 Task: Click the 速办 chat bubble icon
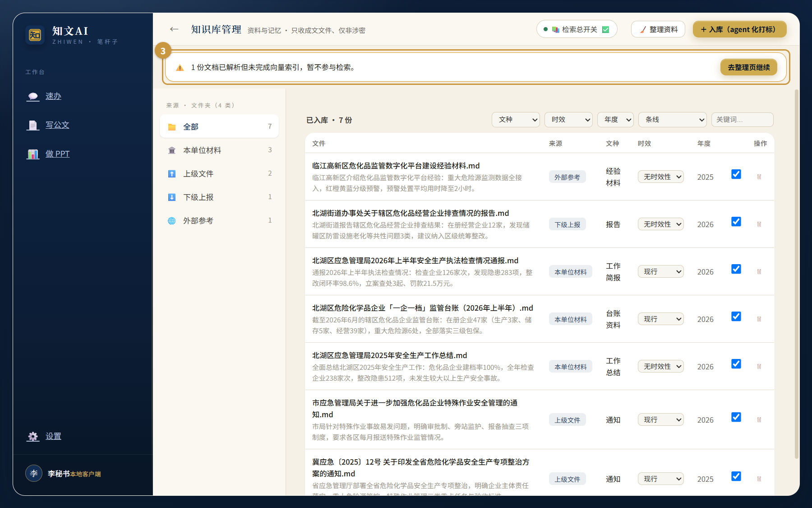[33, 96]
